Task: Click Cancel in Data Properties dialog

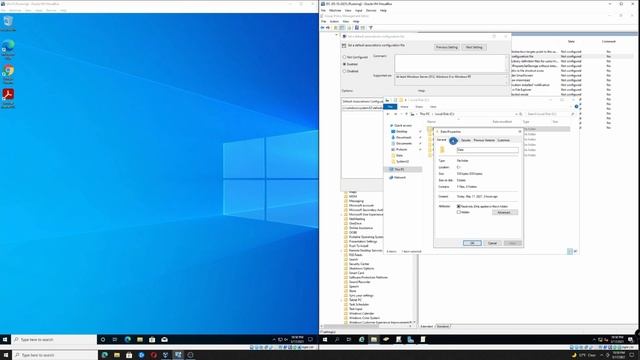Action: pos(492,243)
